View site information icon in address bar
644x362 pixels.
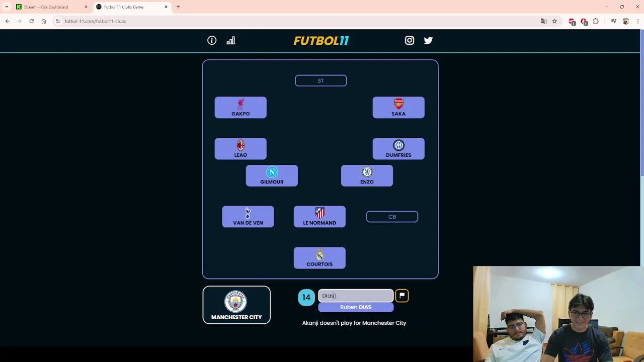(58, 21)
